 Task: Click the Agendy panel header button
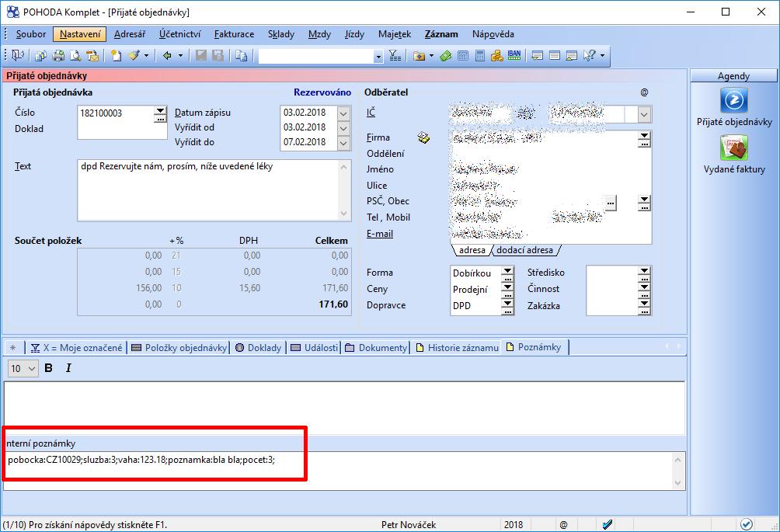(733, 75)
